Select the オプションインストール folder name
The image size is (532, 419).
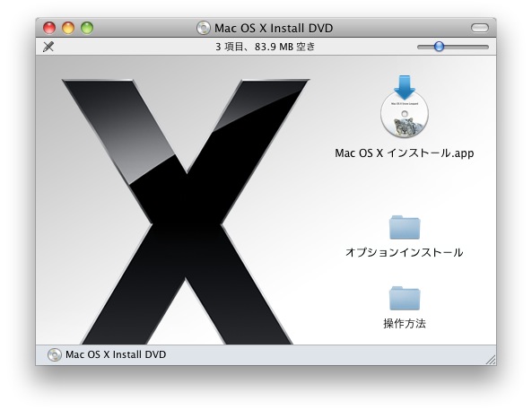(405, 252)
